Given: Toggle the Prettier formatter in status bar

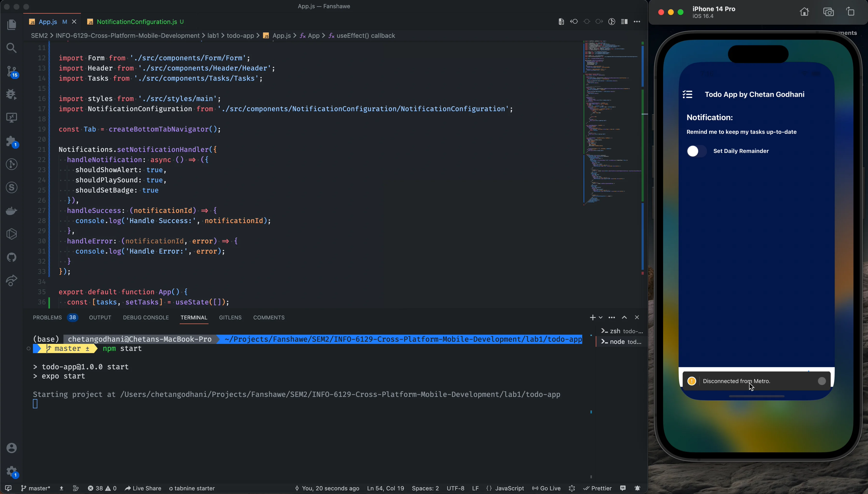Looking at the screenshot, I should [597, 488].
